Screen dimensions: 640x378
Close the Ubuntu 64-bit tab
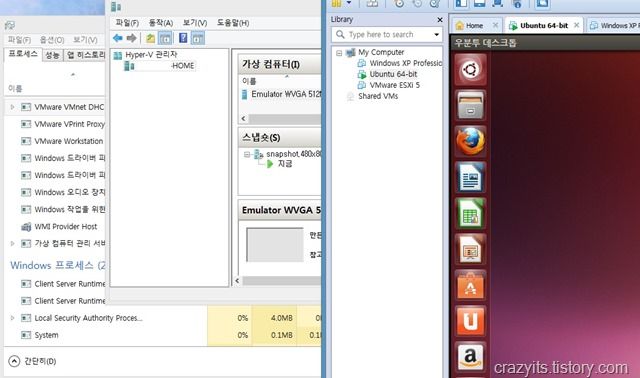576,25
